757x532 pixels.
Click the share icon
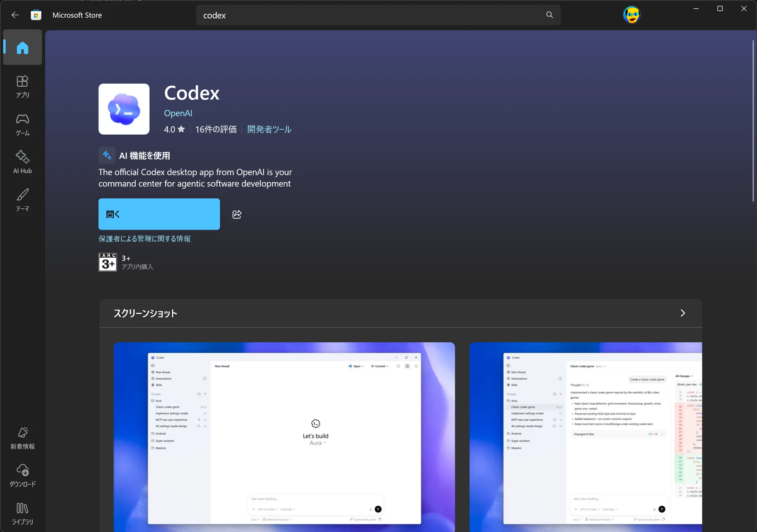[237, 214]
